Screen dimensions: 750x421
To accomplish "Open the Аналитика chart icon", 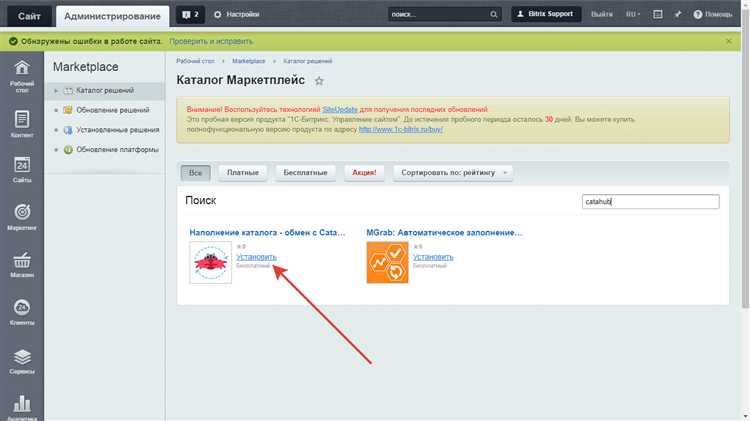I will coord(22,404).
